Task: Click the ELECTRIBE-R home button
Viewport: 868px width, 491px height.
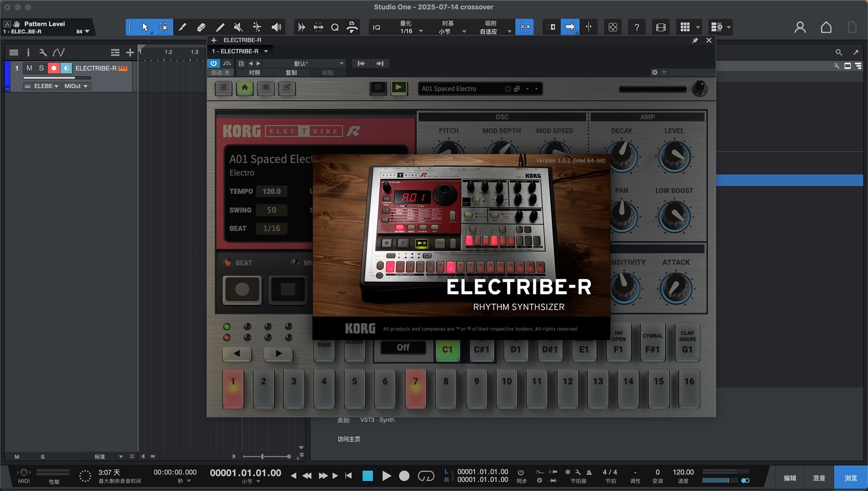Action: click(x=245, y=88)
